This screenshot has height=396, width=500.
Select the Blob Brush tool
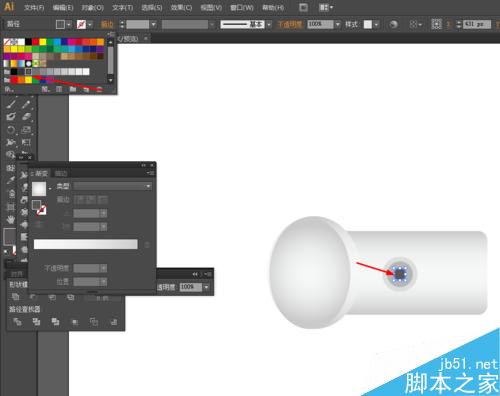tap(11, 117)
